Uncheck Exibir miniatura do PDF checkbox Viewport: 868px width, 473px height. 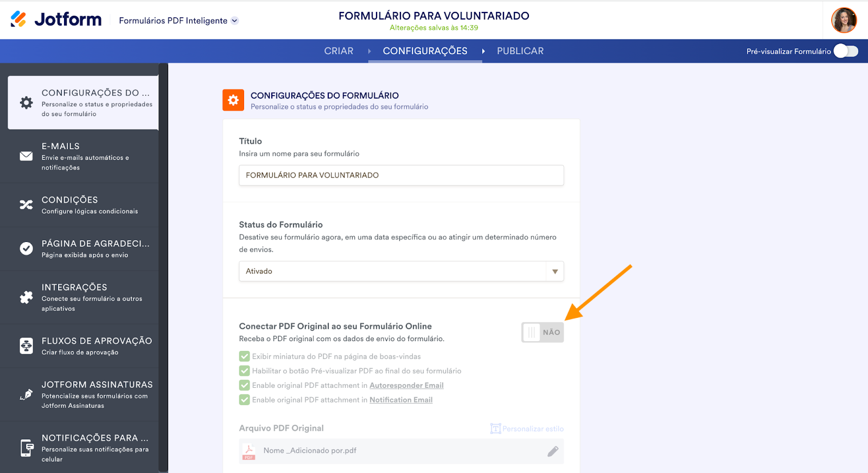(x=245, y=356)
